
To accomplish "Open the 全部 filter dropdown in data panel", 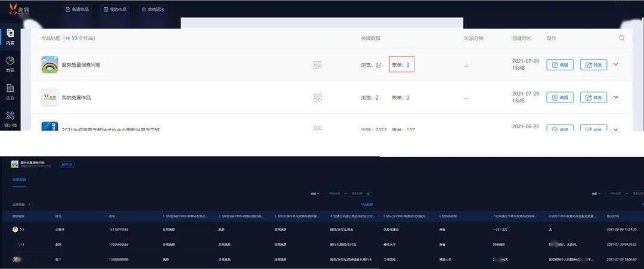I will (x=314, y=193).
